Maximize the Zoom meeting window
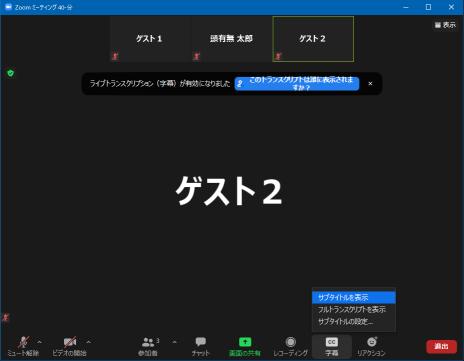This screenshot has height=361, width=464. [428, 7]
